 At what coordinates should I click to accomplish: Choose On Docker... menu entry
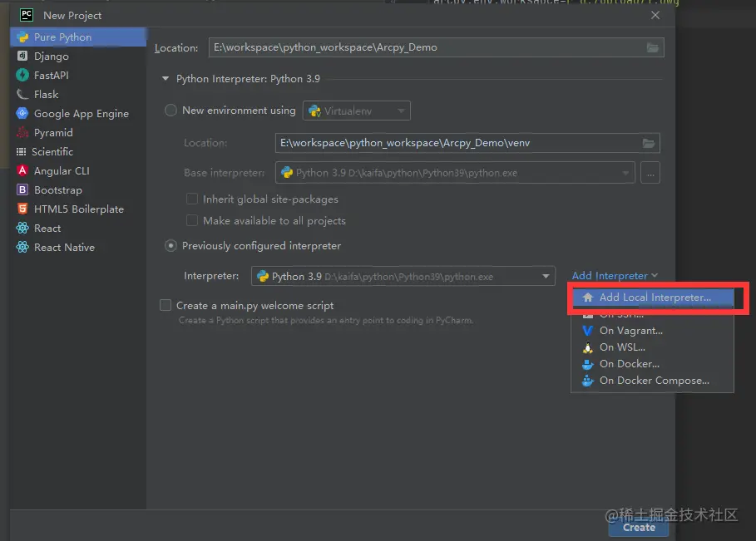tap(653, 364)
